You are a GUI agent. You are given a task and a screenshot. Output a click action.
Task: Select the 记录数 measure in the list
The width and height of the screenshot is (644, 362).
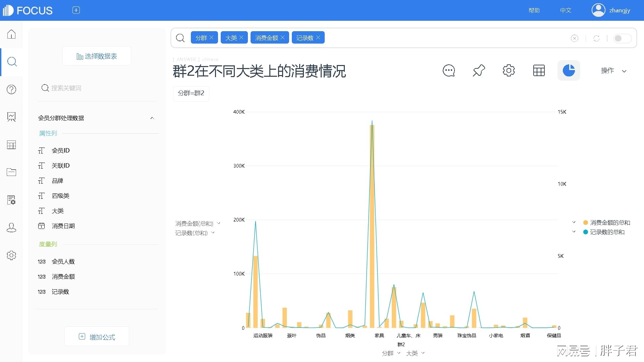pyautogui.click(x=60, y=292)
